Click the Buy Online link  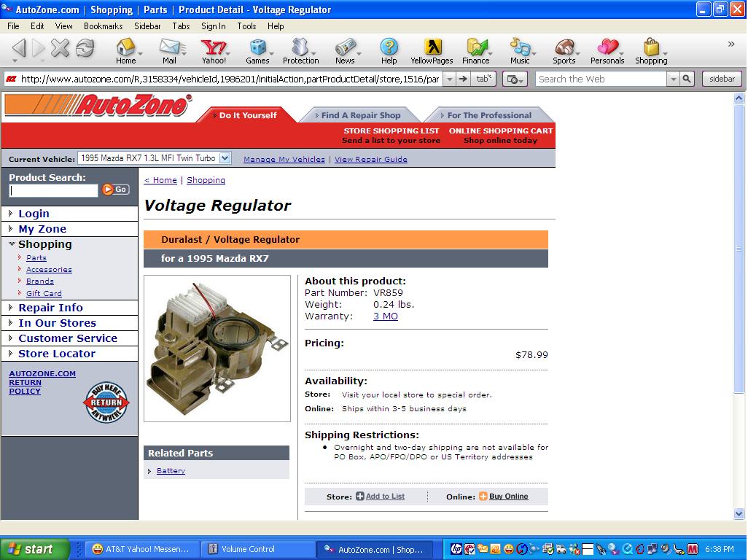coord(508,497)
